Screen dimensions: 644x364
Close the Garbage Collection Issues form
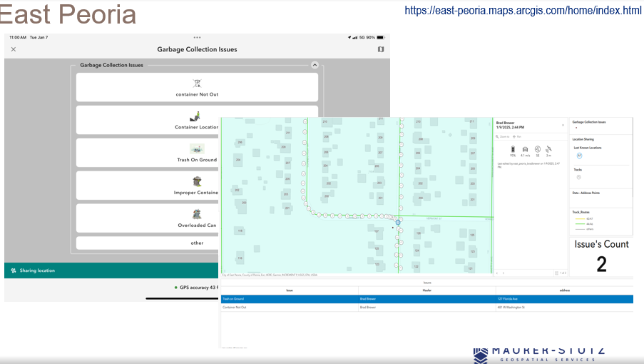(14, 49)
